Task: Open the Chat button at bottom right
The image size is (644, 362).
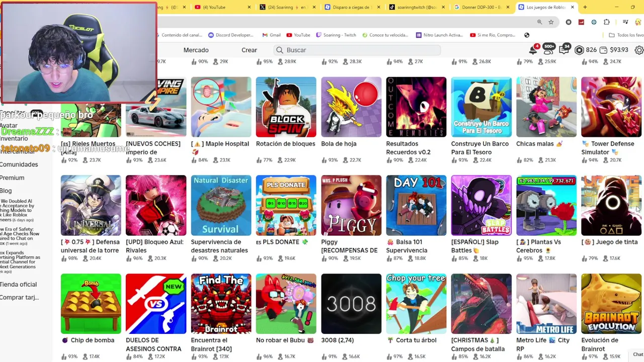Action: pyautogui.click(x=637, y=354)
